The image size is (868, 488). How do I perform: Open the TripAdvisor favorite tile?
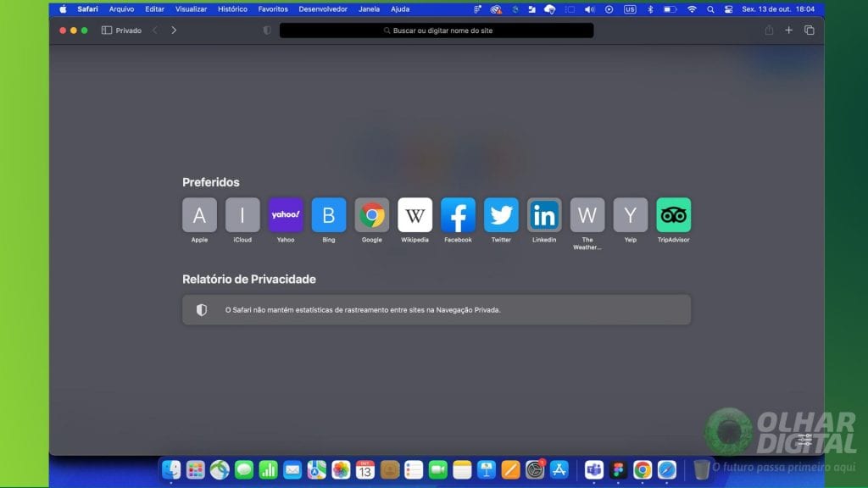click(674, 214)
